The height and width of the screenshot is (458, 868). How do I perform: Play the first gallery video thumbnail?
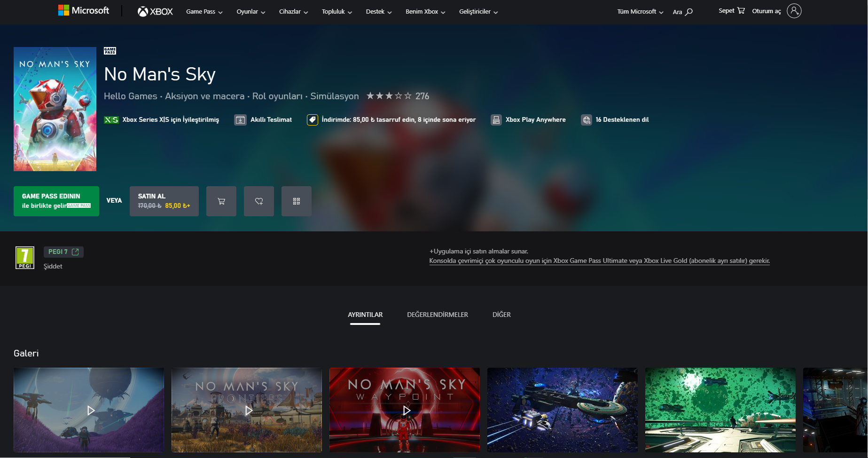[89, 410]
